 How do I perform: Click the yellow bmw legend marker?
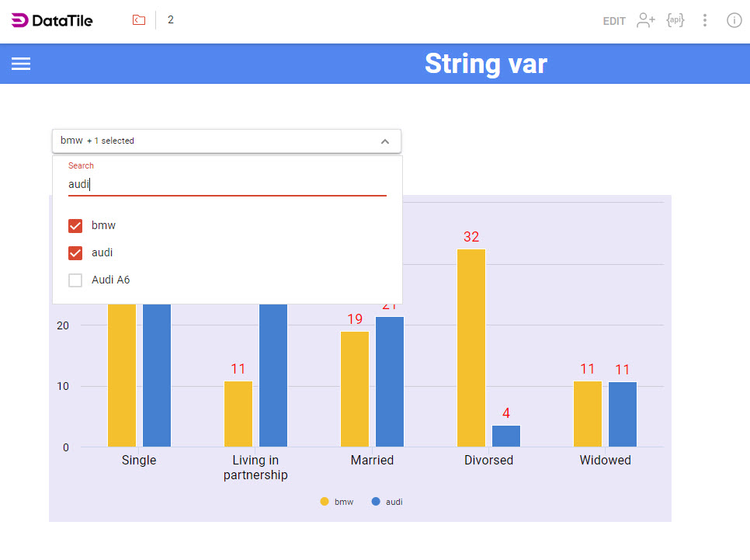(325, 501)
